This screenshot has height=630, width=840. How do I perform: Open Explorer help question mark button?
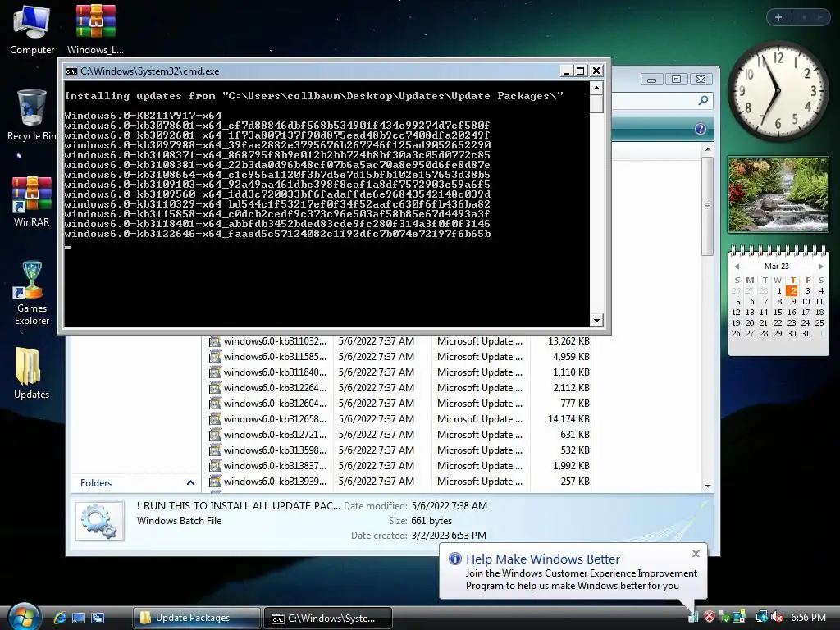click(701, 129)
